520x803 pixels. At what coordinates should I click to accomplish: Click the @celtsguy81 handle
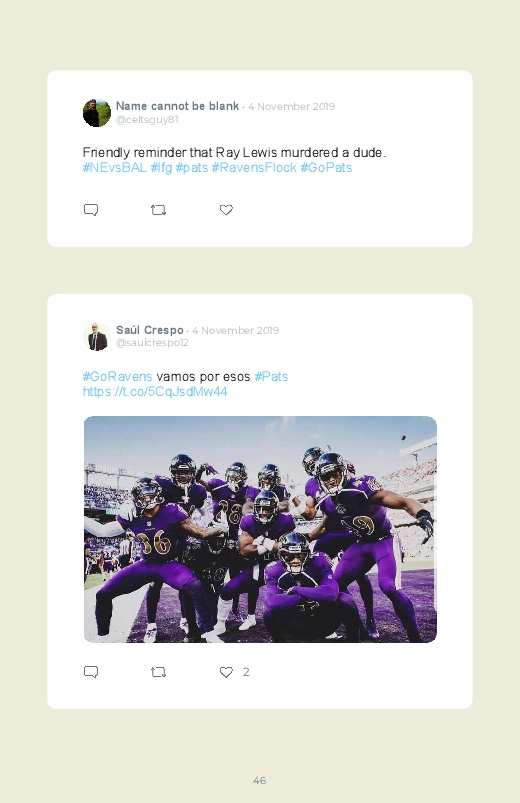click(147, 119)
